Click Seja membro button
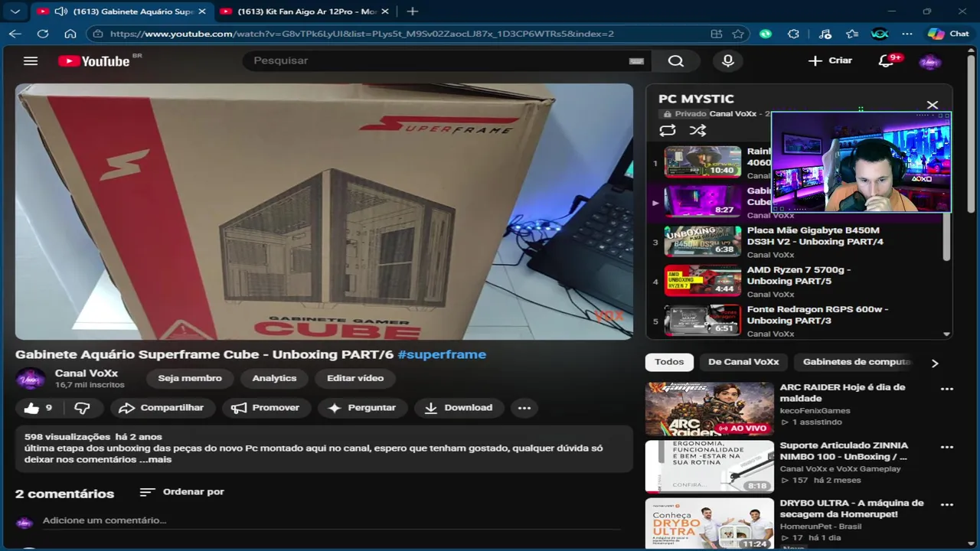Viewport: 980px width, 551px height. pos(190,378)
